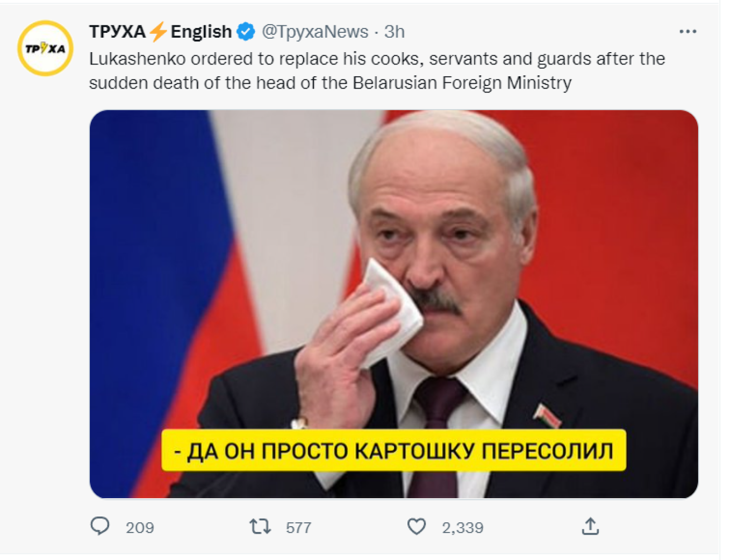Click the retweet arrows icon
The width and height of the screenshot is (731, 560).
click(x=260, y=526)
